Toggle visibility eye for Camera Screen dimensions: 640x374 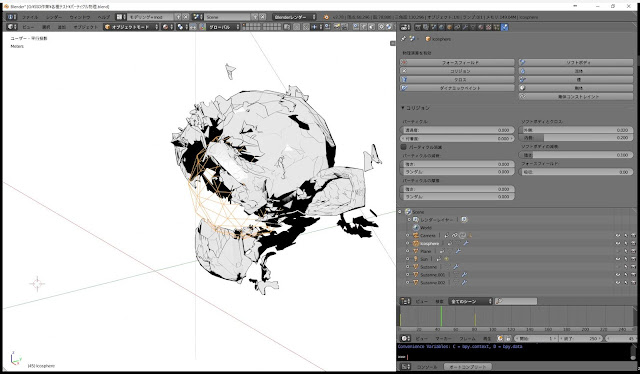pos(618,236)
